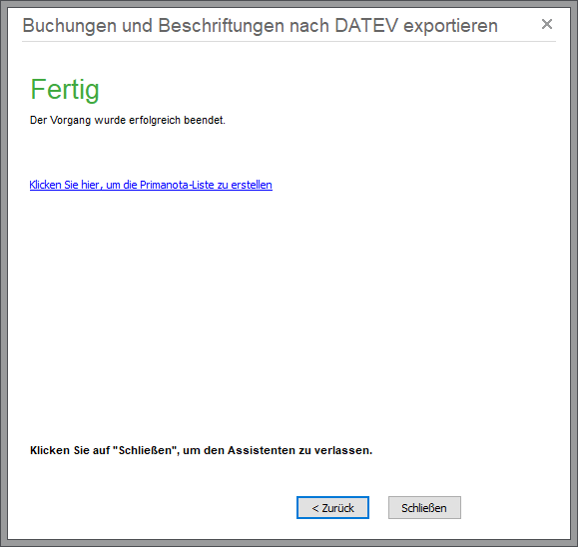Dismiss the window using the top-right X icon
Screen dimensions: 578x547
pos(547,24)
